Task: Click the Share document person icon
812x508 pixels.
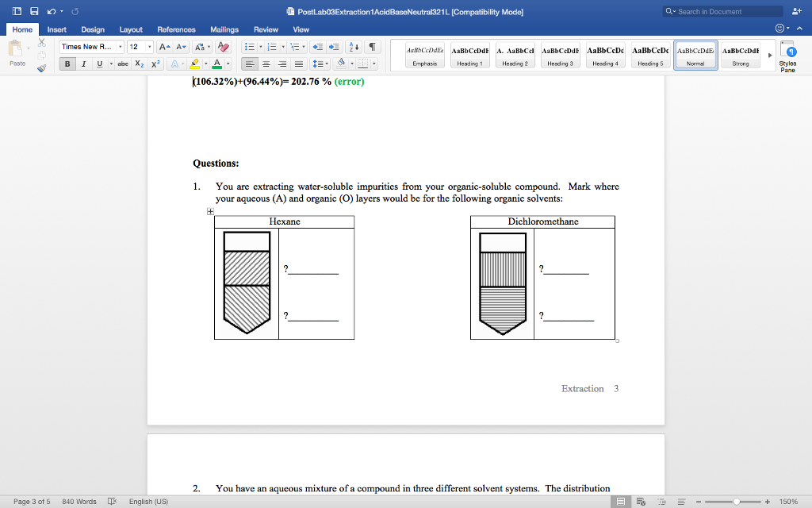Action: (796, 11)
